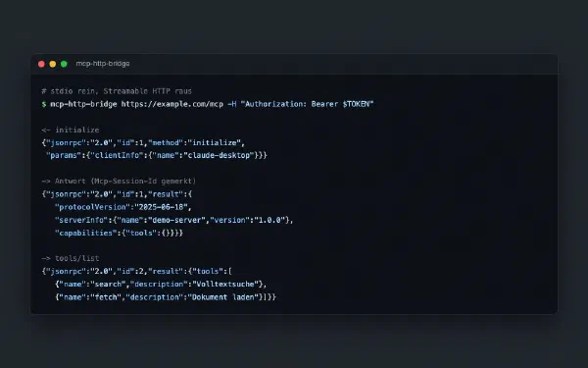The image size is (588, 368).
Task: Click the "fetch" tool entry with Dokument laden
Action: click(166, 297)
